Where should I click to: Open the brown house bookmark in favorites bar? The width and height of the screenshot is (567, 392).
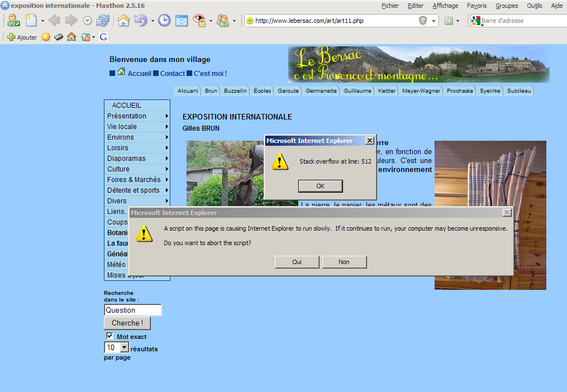click(72, 37)
